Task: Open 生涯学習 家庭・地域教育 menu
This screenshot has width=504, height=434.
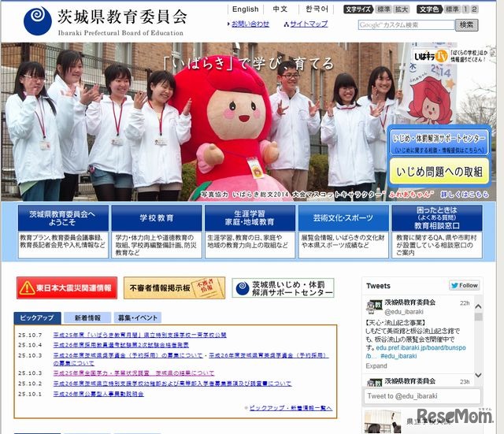Action: [x=250, y=218]
